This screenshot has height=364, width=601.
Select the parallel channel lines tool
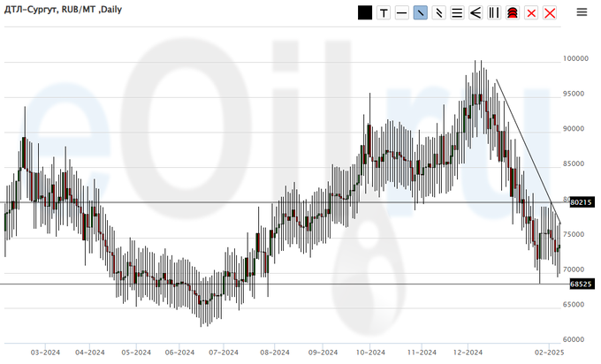pos(439,12)
